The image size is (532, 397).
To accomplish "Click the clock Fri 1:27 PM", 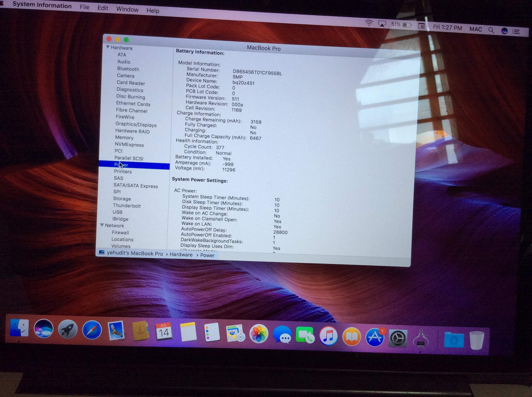I will [447, 27].
